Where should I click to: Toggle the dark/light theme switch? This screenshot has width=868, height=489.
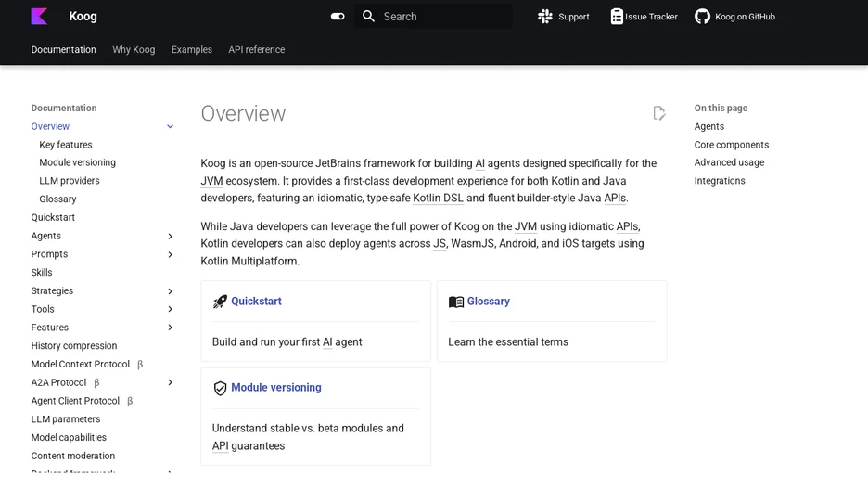point(338,17)
